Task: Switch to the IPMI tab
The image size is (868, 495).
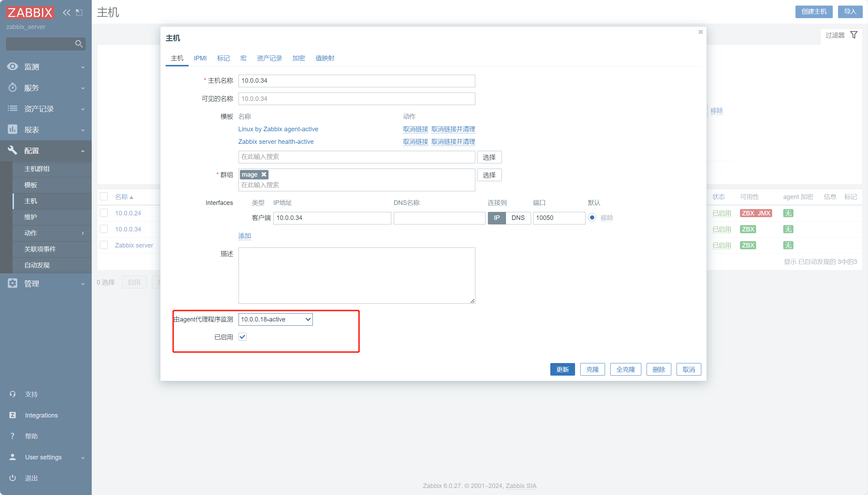Action: 200,58
